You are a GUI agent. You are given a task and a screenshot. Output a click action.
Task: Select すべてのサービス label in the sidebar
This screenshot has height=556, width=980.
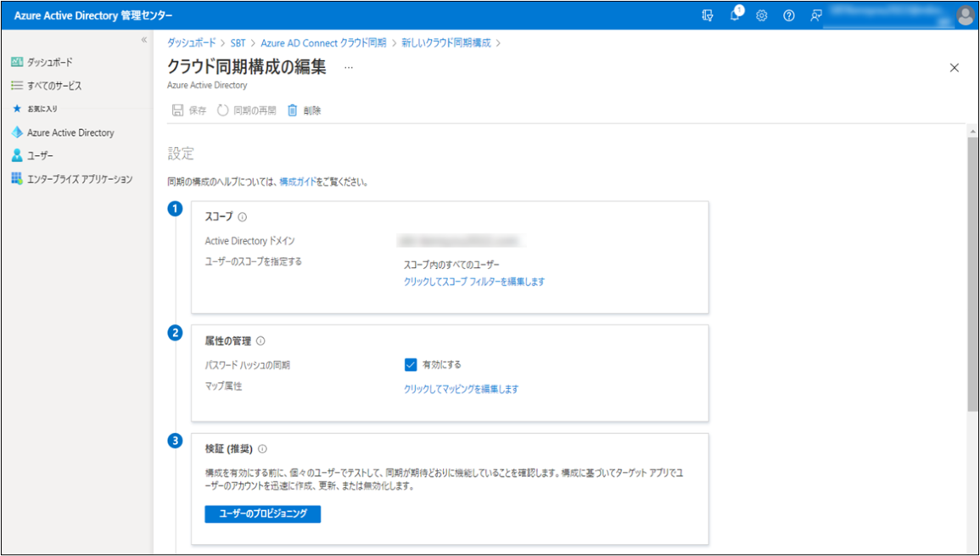(x=54, y=86)
